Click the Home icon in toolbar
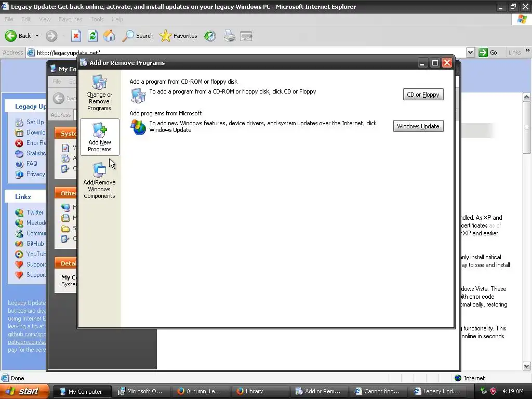 [x=109, y=36]
